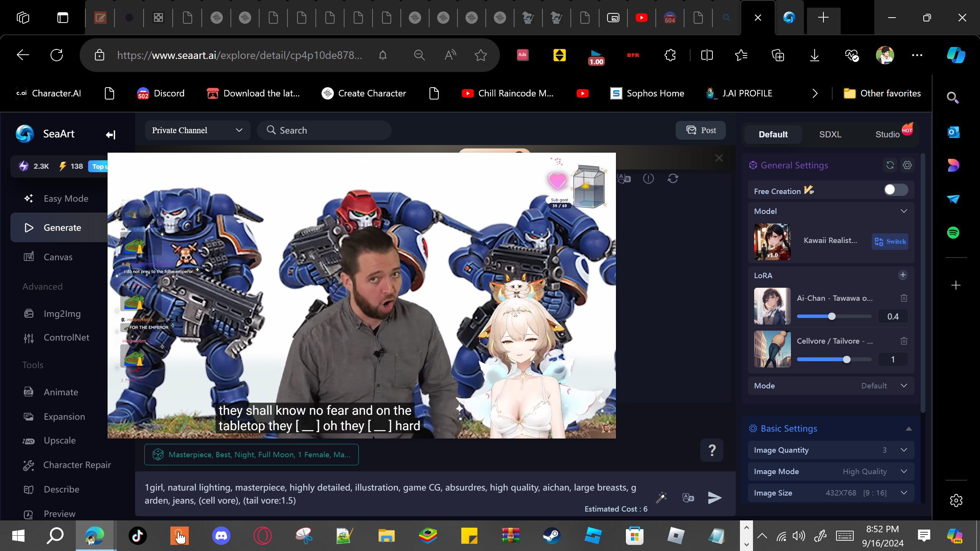Open File Explorer from the taskbar
Image resolution: width=980 pixels, height=551 pixels.
point(386,536)
